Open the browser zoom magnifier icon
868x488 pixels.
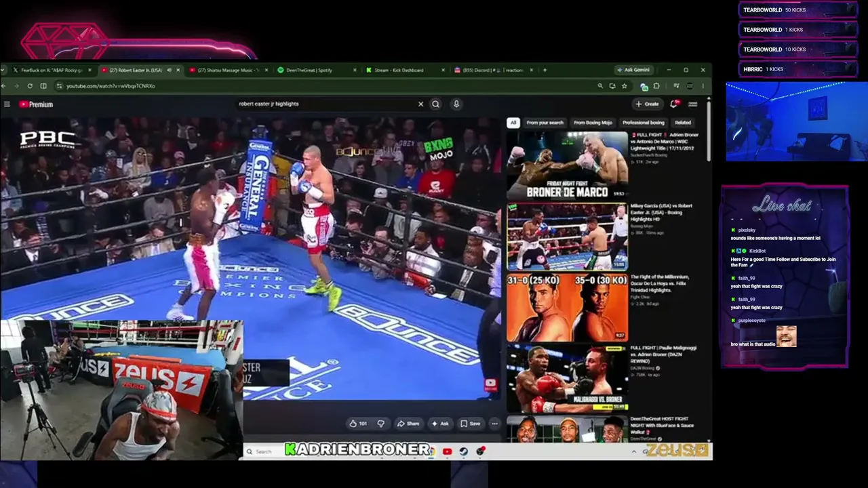click(x=600, y=86)
